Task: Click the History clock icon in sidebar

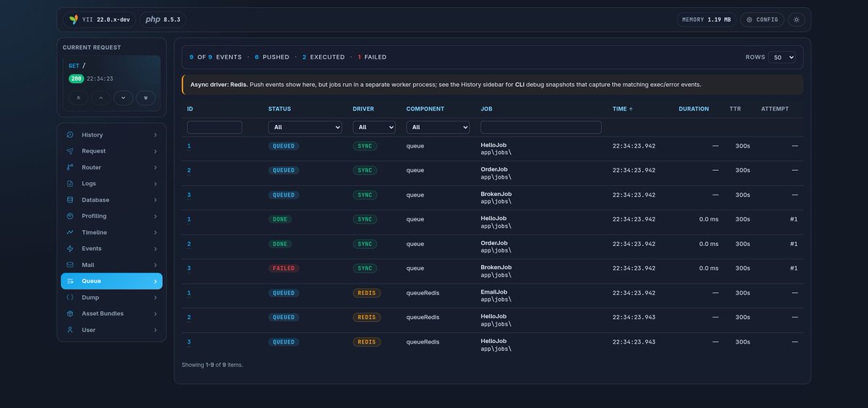Action: pyautogui.click(x=70, y=135)
